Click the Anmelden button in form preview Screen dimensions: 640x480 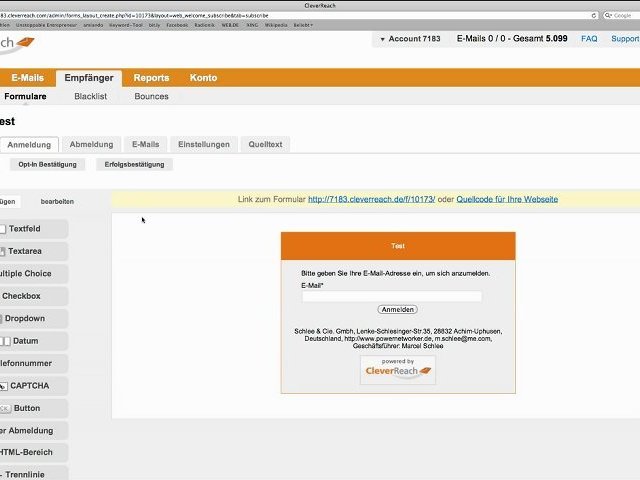tap(398, 309)
